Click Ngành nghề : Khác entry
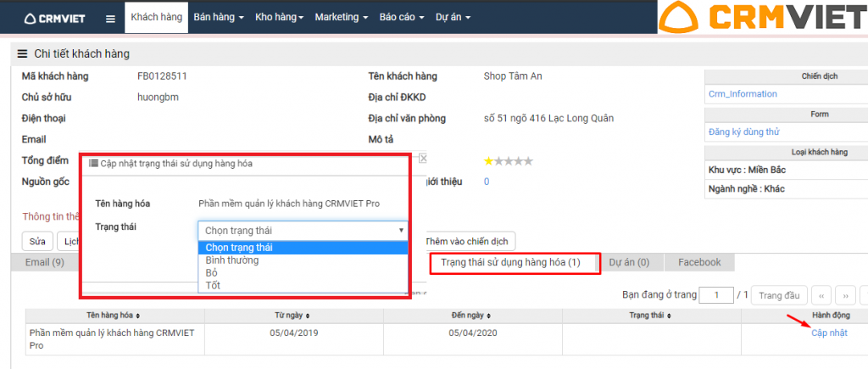Screen dimensions: 868x369 pyautogui.click(x=746, y=189)
